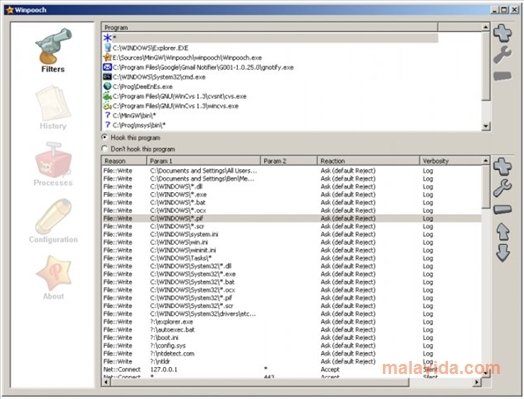This screenshot has width=524, height=399.
Task: Click the Explorer.EXE program icon
Action: tap(107, 47)
